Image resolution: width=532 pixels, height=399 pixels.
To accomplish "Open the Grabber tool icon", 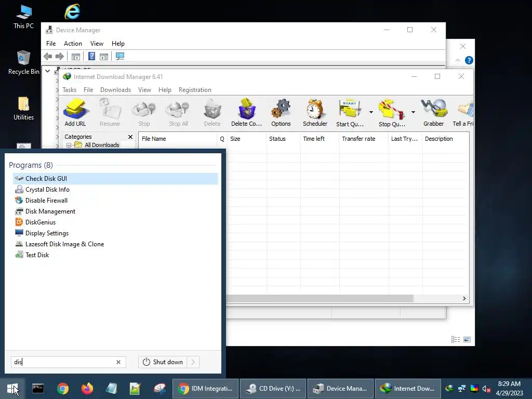I will pos(434,112).
